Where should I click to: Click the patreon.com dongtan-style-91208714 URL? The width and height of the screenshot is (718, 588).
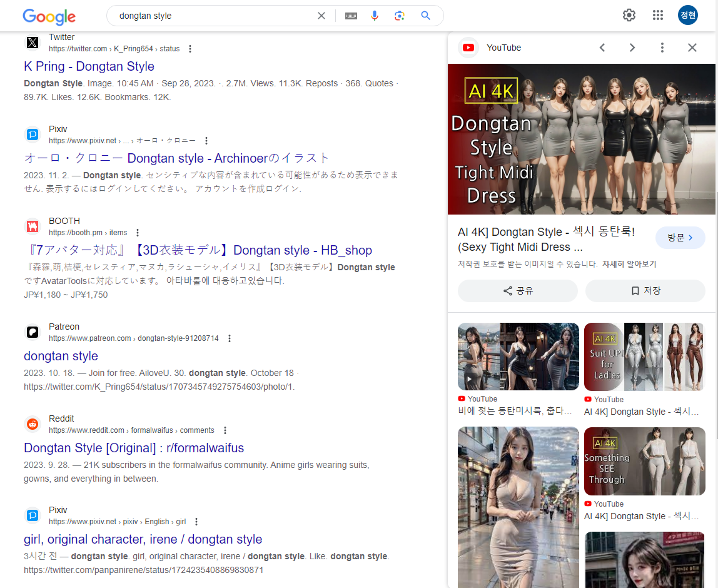coord(134,338)
